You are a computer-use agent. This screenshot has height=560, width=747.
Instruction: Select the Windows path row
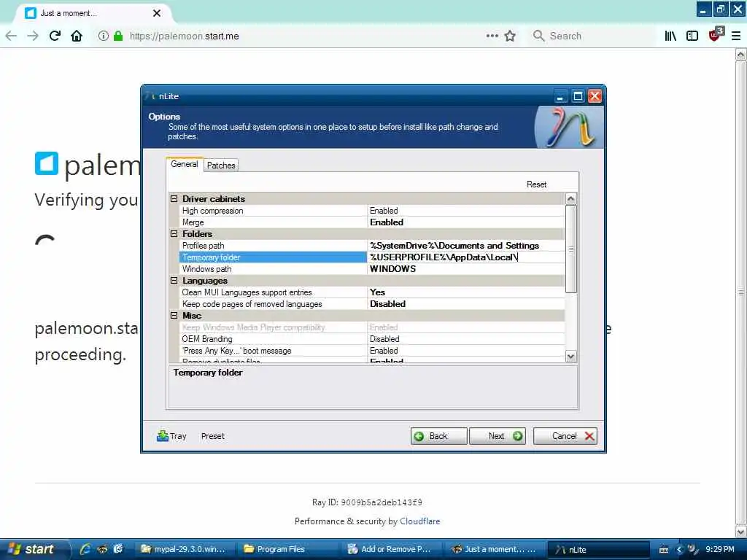pyautogui.click(x=371, y=269)
